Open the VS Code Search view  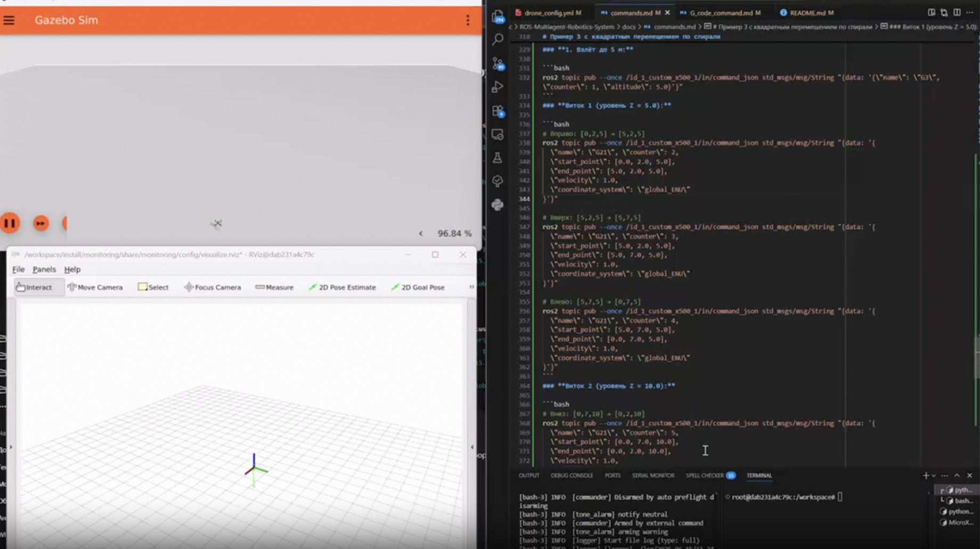[x=498, y=39]
